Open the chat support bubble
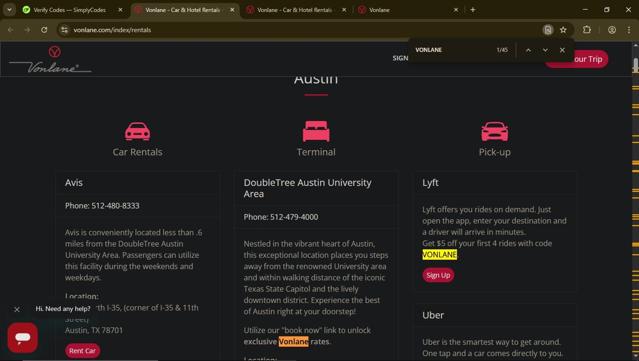Viewport: 639px width, 361px height. [x=23, y=337]
